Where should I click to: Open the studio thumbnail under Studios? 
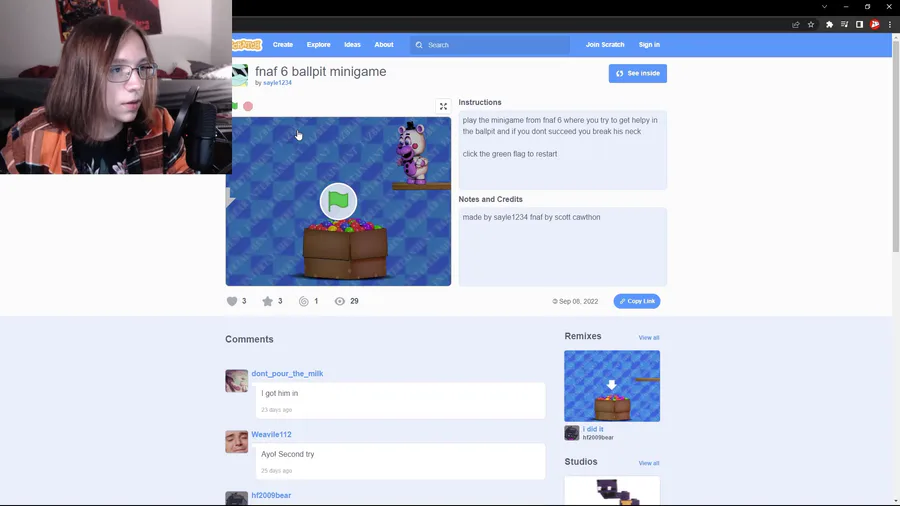[x=612, y=491]
